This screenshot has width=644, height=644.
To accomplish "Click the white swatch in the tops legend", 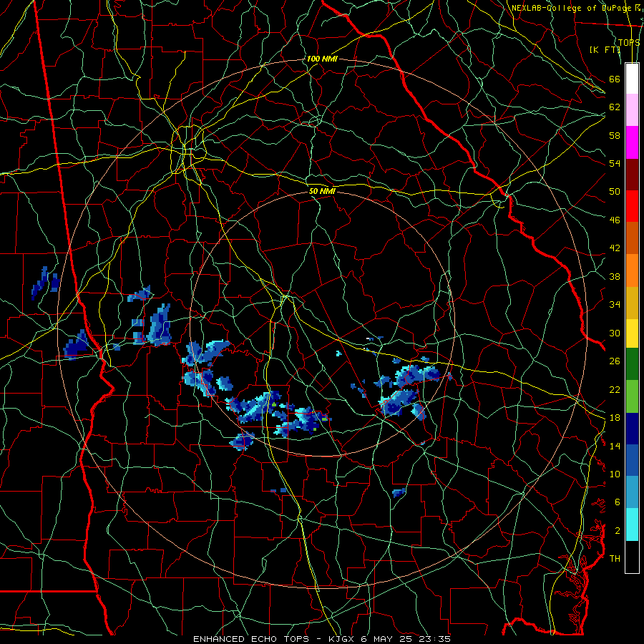I will [632, 79].
